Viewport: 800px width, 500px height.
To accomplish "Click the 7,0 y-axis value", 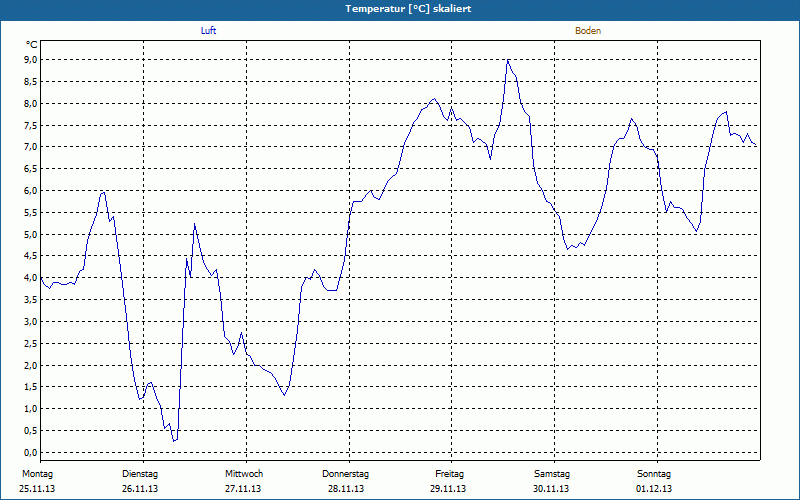I will click(x=31, y=147).
